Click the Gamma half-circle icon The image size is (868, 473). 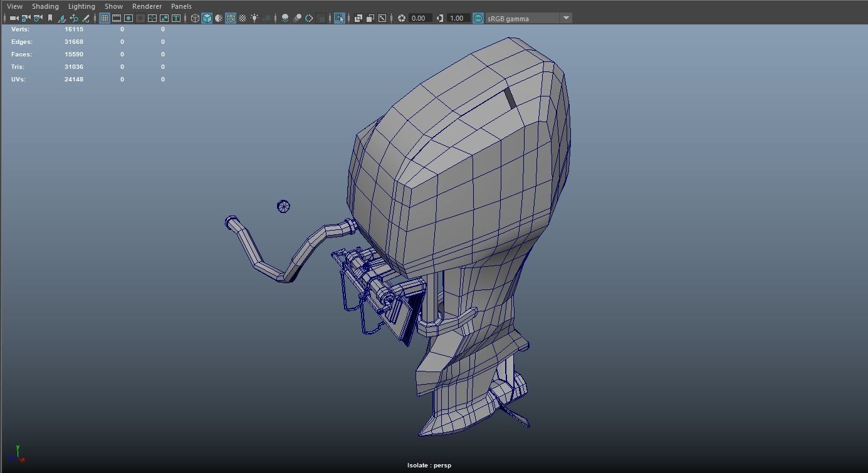tap(440, 18)
